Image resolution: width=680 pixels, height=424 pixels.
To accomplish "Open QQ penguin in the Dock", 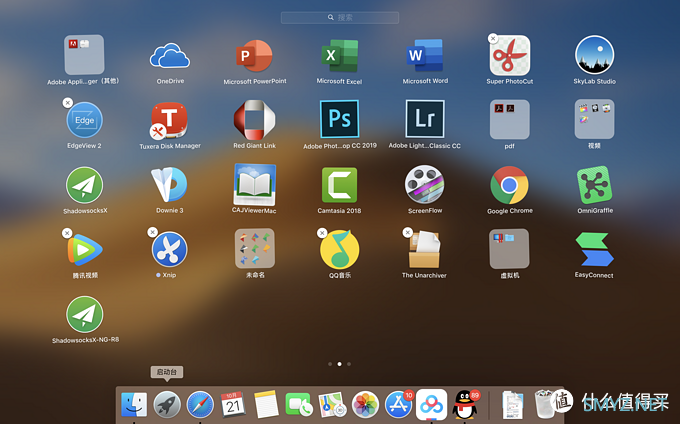I will coord(464,405).
